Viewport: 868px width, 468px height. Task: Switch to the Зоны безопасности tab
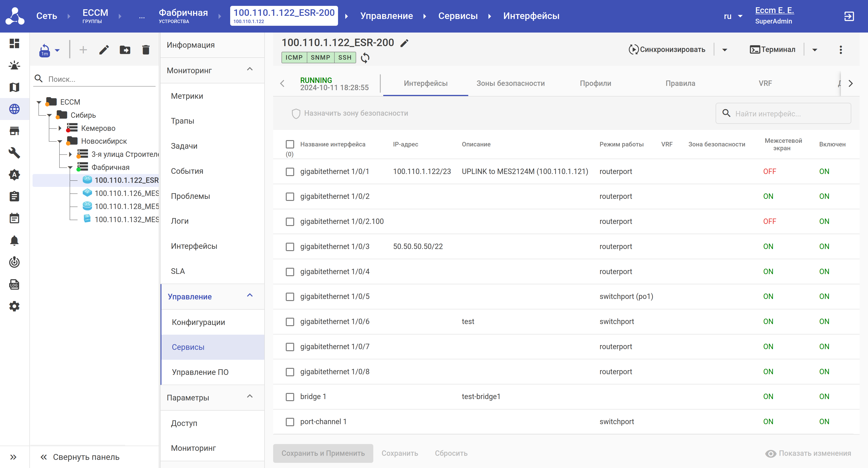pos(510,84)
